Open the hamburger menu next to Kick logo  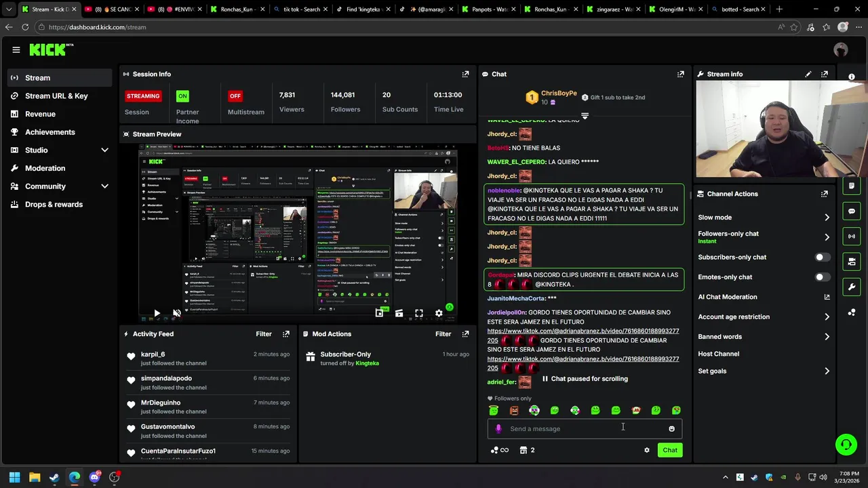[16, 49]
